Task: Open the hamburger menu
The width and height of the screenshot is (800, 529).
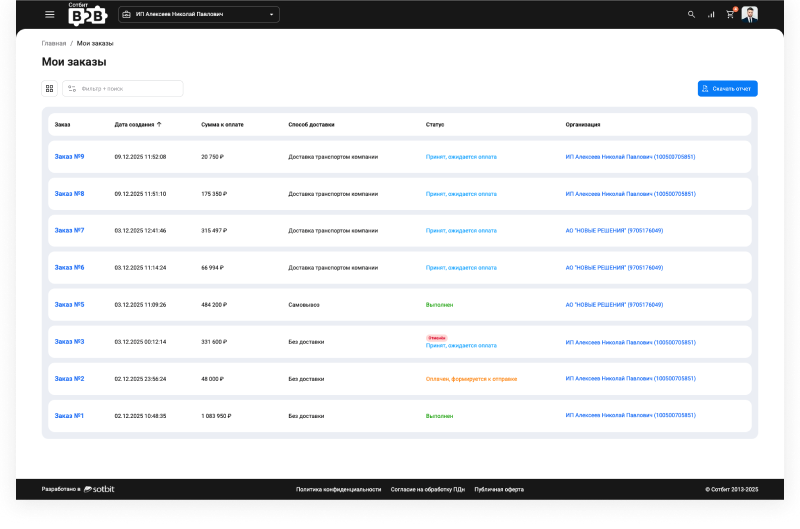Action: click(x=50, y=15)
